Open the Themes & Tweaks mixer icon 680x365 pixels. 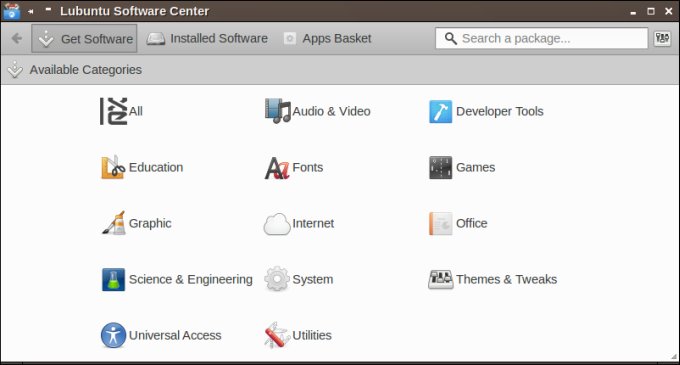441,280
